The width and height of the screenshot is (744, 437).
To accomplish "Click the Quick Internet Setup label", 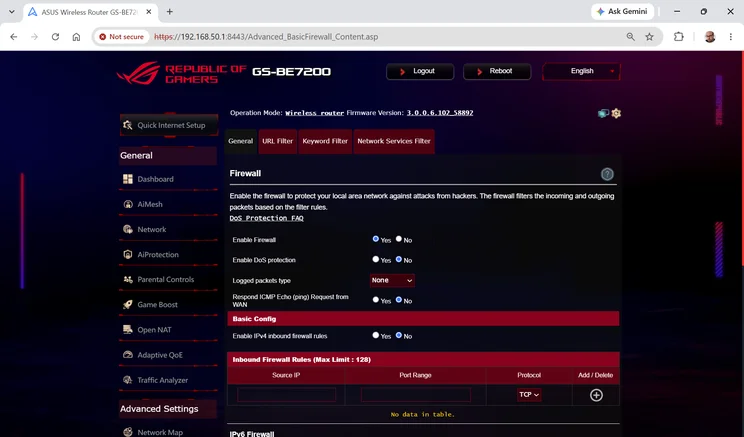I will coord(171,125).
